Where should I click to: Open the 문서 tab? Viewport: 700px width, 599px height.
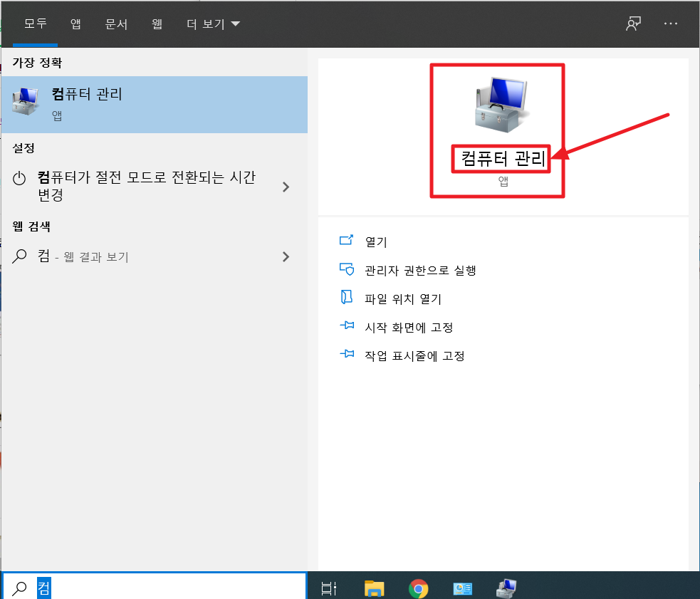coord(116,24)
